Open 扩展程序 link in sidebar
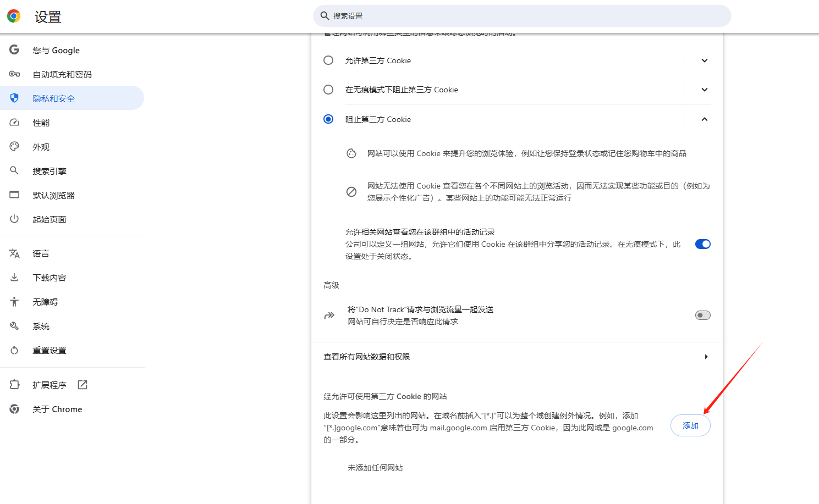Screen dimensions: 819x504 pyautogui.click(x=72, y=385)
